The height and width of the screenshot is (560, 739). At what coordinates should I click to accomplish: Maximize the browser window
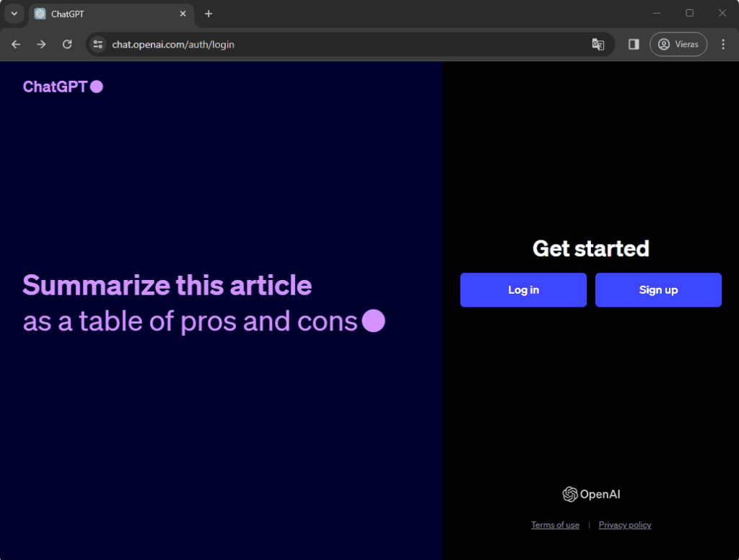tap(689, 13)
